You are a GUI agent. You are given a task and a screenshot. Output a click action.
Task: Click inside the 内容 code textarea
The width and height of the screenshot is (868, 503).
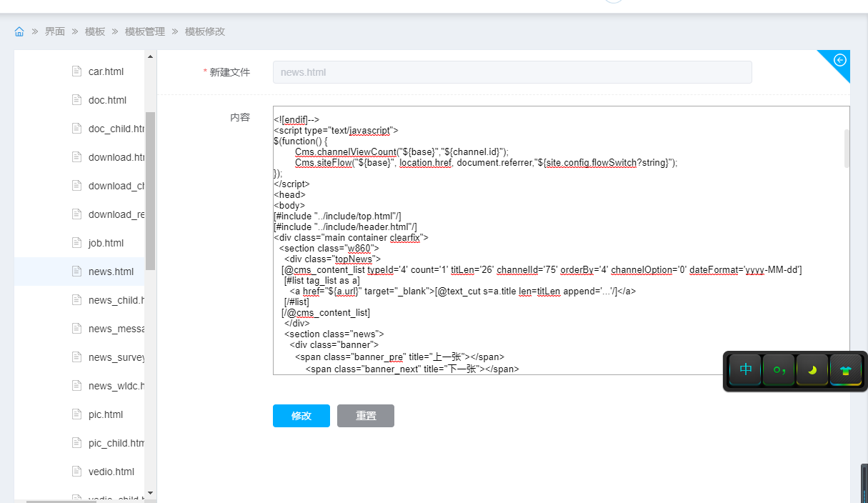tap(562, 240)
